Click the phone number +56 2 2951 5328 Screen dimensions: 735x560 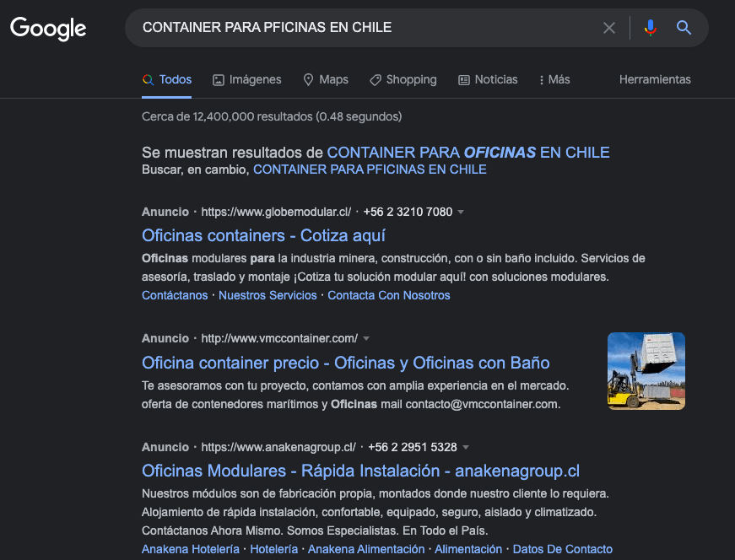point(413,447)
